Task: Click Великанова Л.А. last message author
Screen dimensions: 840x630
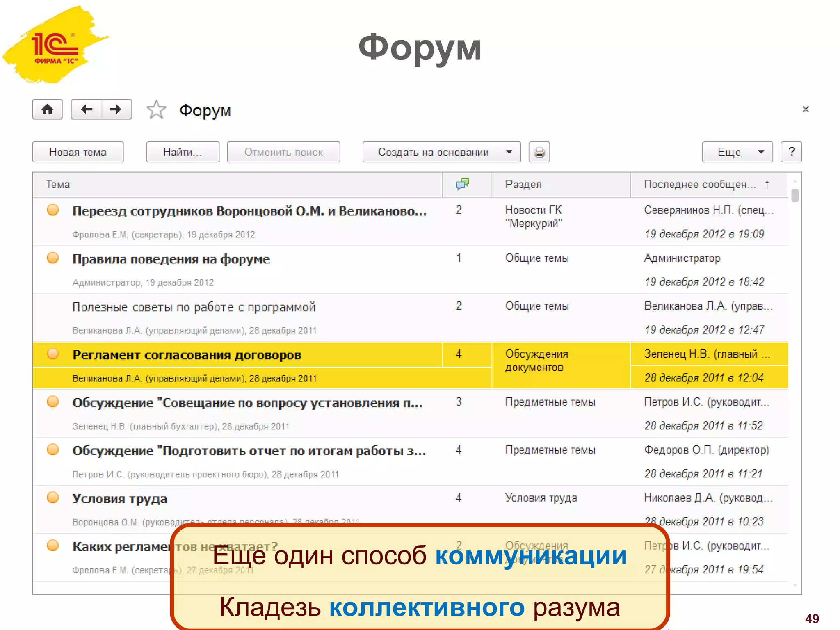Action: point(708,306)
